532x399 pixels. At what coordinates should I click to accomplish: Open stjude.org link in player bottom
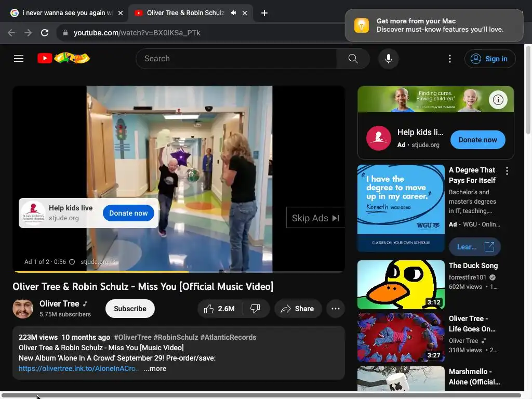coord(98,262)
